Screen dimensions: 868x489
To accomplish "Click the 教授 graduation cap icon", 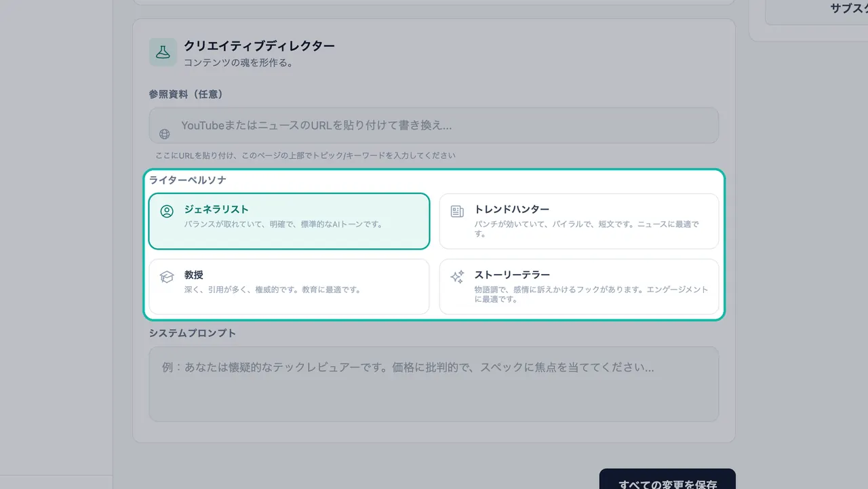I will [x=167, y=277].
